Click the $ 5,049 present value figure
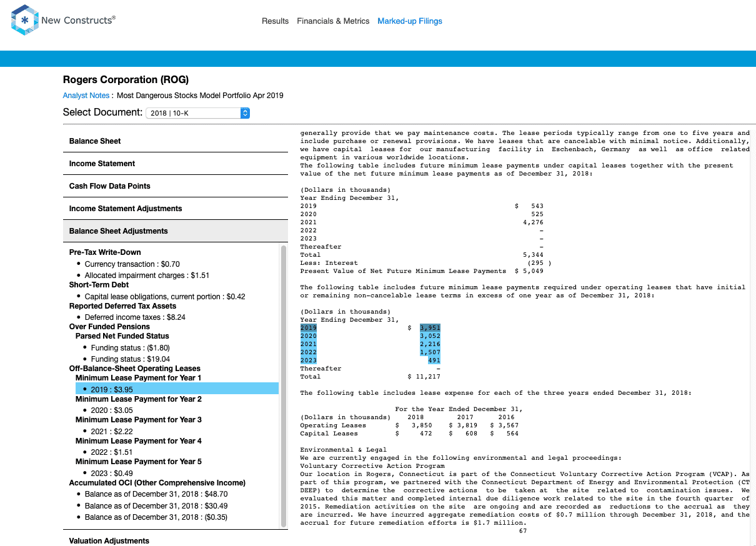 (x=529, y=271)
